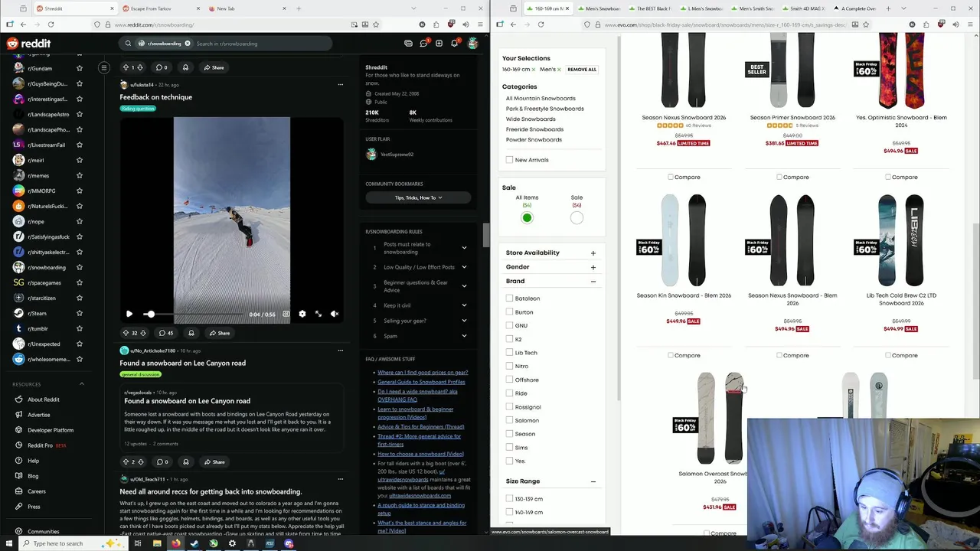Open General Guide to Snowboard Profiles link
Image resolution: width=980 pixels, height=551 pixels.
[421, 382]
